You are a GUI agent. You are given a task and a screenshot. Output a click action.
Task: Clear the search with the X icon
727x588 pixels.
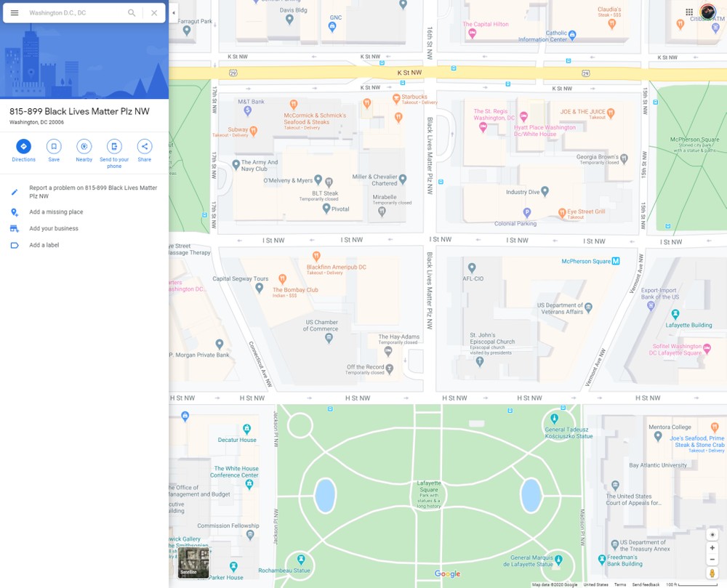154,13
